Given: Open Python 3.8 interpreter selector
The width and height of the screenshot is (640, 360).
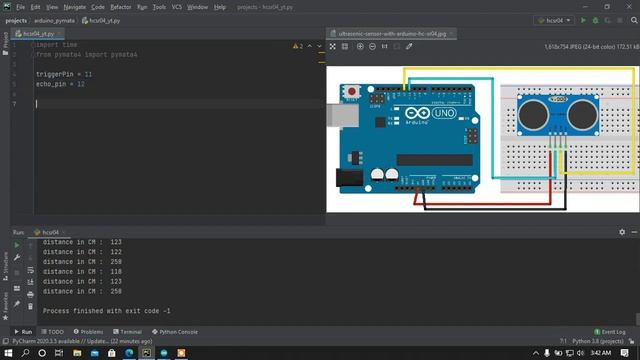Looking at the screenshot, I should coord(598,341).
